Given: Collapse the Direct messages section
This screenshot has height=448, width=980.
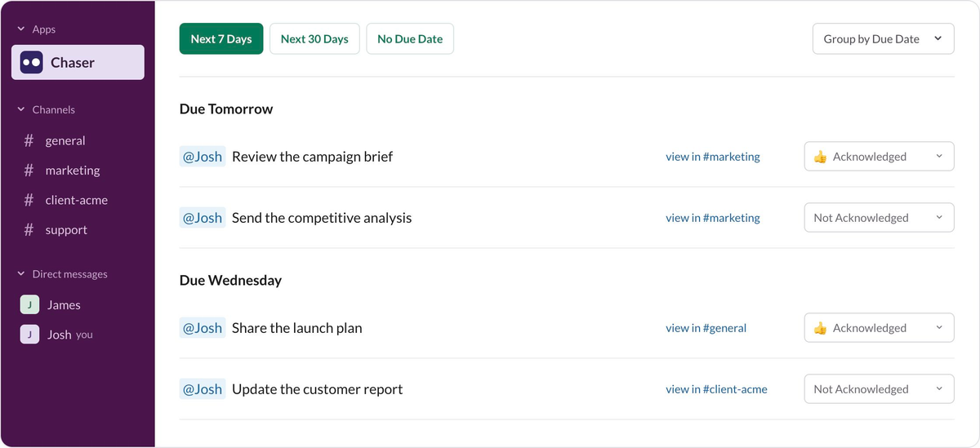Looking at the screenshot, I should tap(21, 274).
